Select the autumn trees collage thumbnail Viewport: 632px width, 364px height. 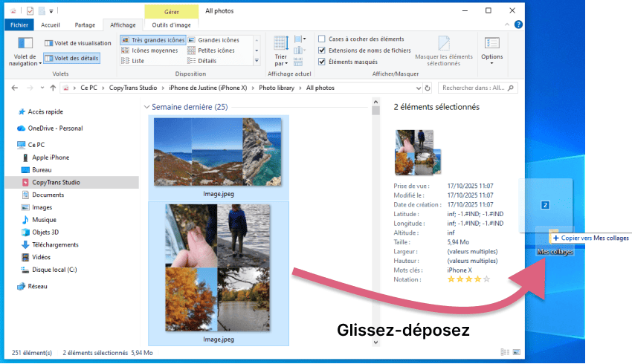(x=218, y=267)
